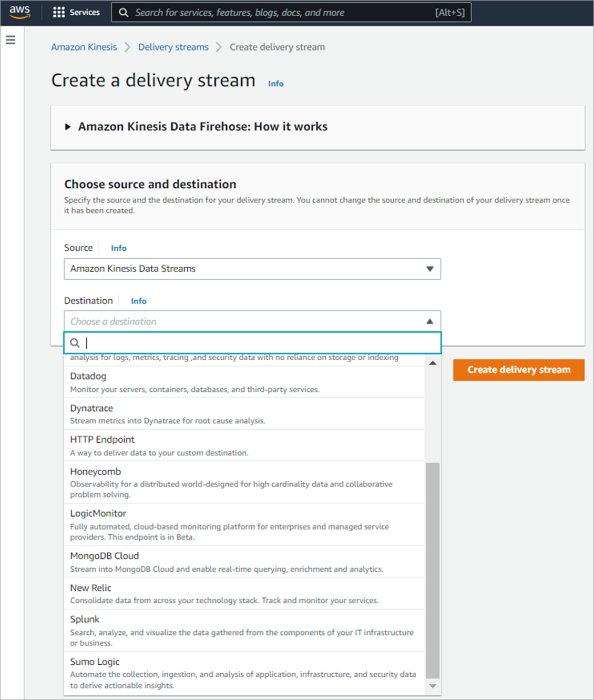Select Datadog as destination

244,382
